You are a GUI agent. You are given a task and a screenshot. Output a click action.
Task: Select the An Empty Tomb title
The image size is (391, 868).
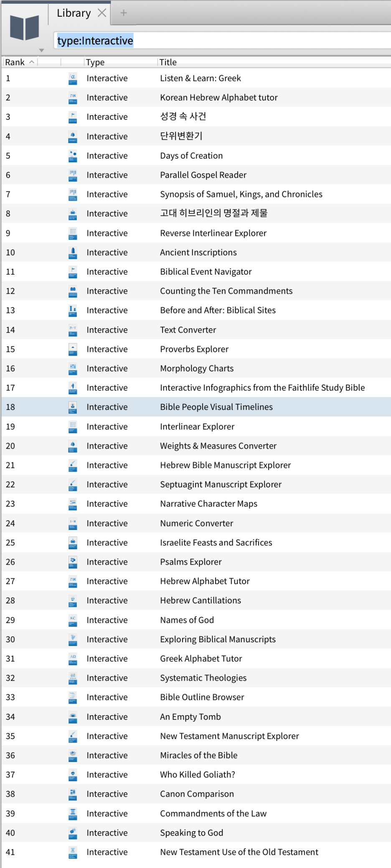[190, 717]
